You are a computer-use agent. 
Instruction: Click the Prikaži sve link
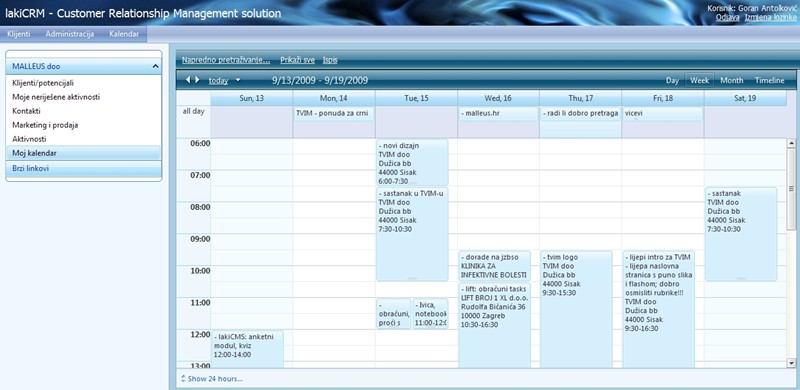coord(297,60)
